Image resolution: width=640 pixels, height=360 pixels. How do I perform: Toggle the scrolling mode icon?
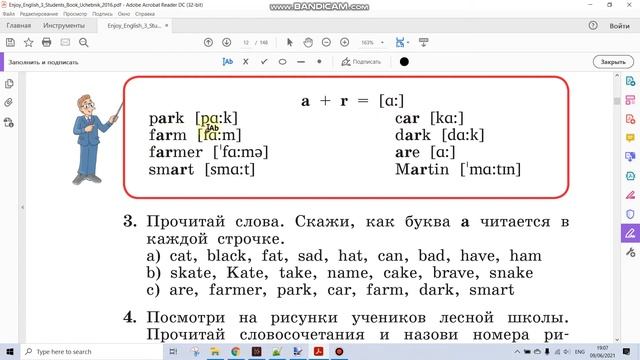point(424,42)
